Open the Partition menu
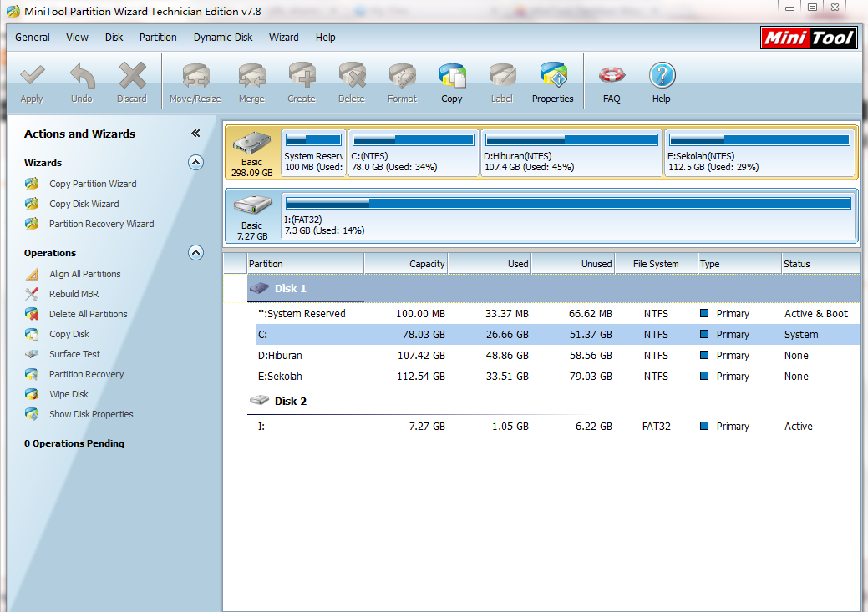 (158, 37)
